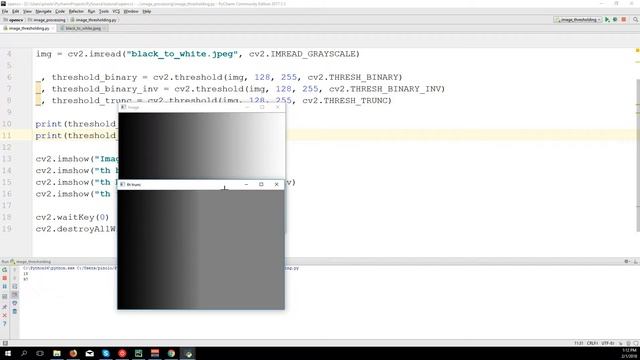The width and height of the screenshot is (640, 360).
Task: Close the th trunc image window
Action: (x=276, y=184)
